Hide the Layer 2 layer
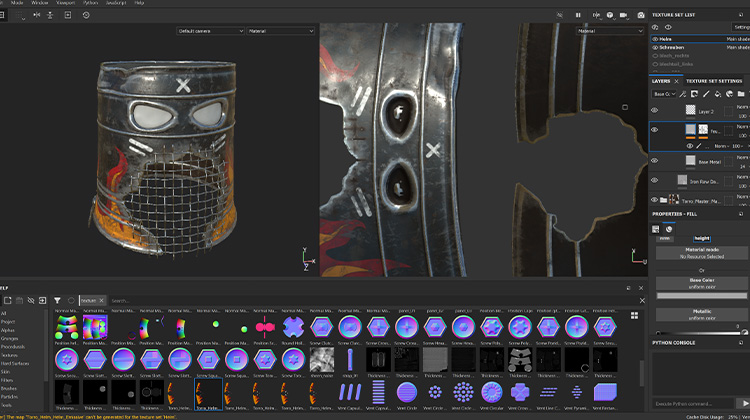This screenshot has width=750, height=420. (x=655, y=110)
